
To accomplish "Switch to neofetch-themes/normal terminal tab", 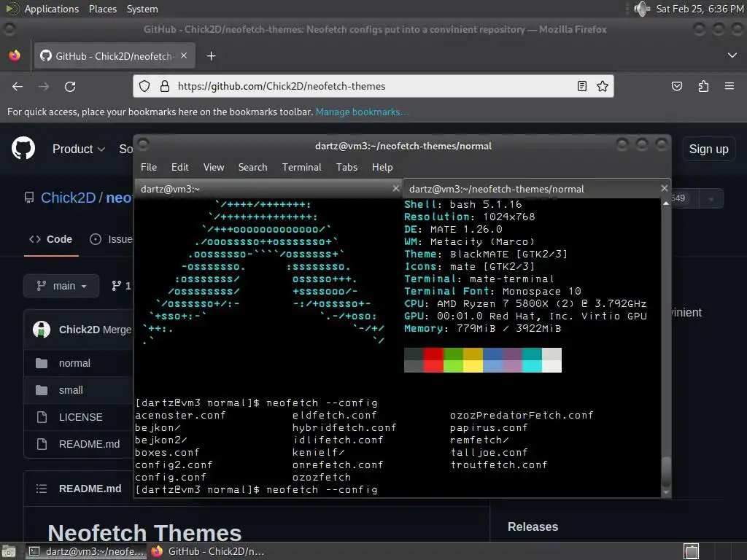I will (537, 189).
